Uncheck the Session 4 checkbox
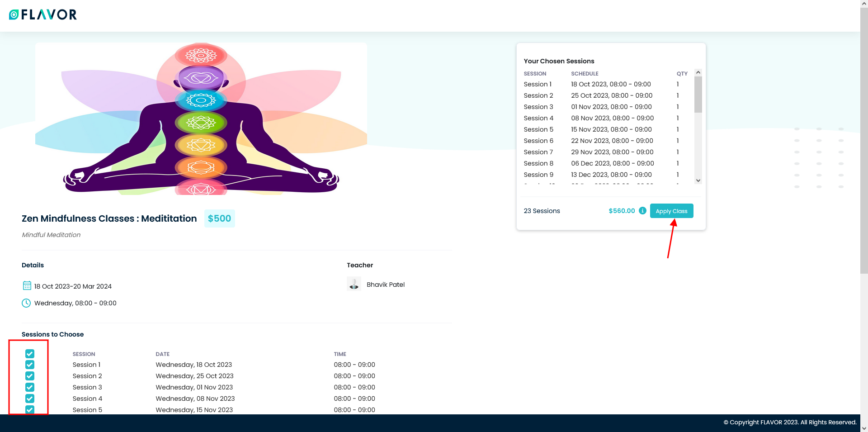The height and width of the screenshot is (432, 868). (x=30, y=399)
